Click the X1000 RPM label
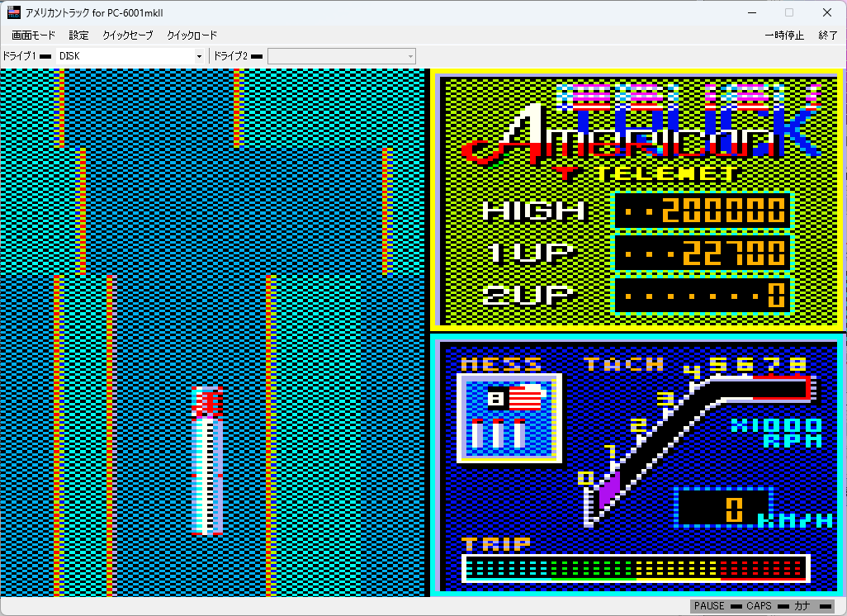Image resolution: width=847 pixels, height=616 pixels. 776,433
